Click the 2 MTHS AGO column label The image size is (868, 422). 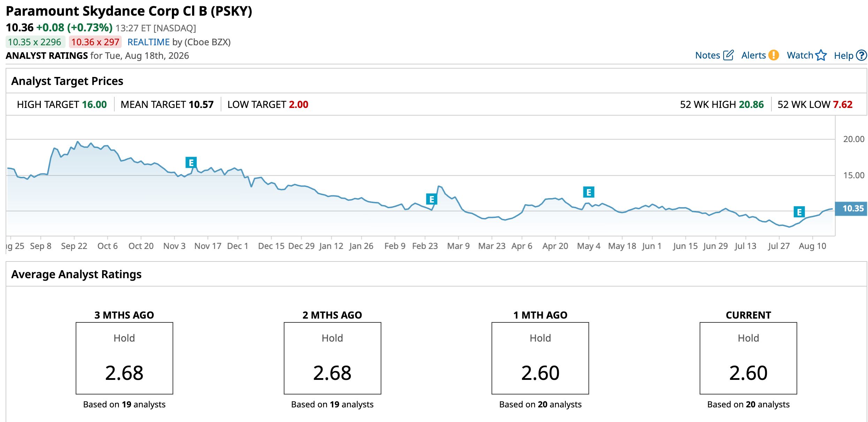[332, 315]
